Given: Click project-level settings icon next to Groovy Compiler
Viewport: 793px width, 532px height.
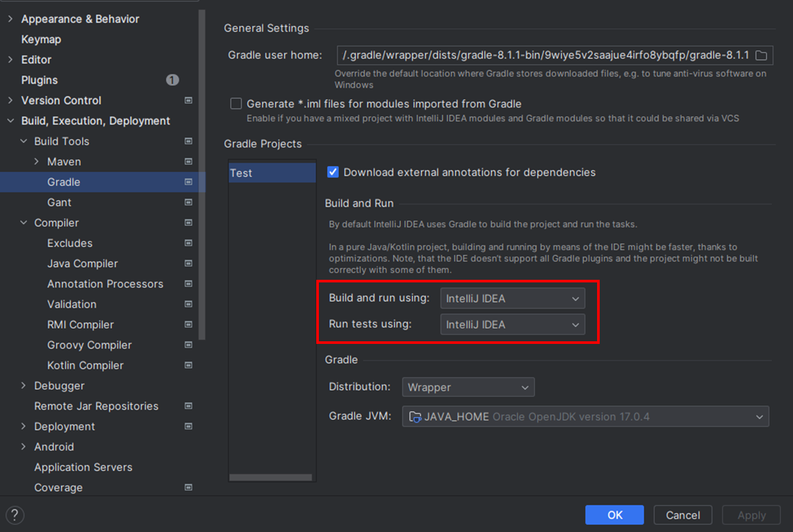Looking at the screenshot, I should (x=189, y=344).
